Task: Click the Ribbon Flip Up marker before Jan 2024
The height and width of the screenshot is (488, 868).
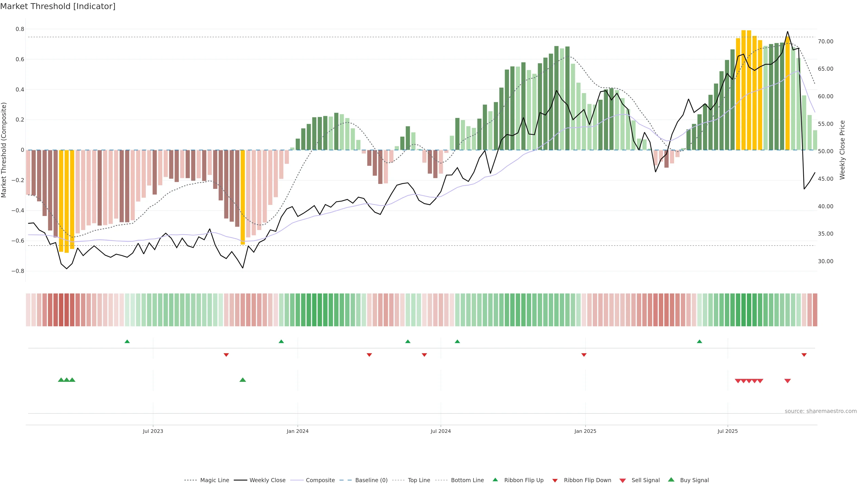Action: (x=281, y=342)
